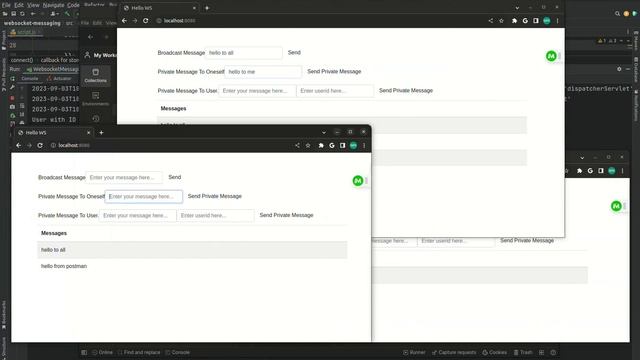640x360 pixels.
Task: Click star bookmark icon in top browser window
Action: [501, 20]
